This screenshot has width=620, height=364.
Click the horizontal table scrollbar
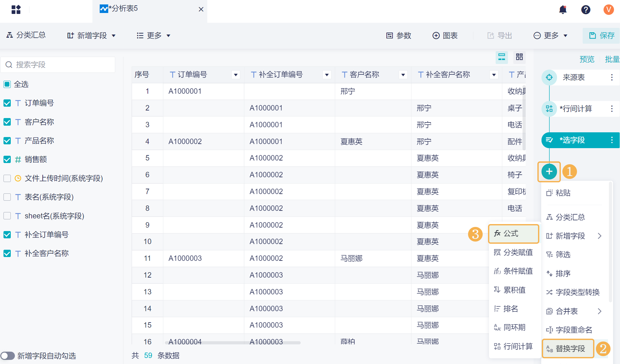coord(233,342)
